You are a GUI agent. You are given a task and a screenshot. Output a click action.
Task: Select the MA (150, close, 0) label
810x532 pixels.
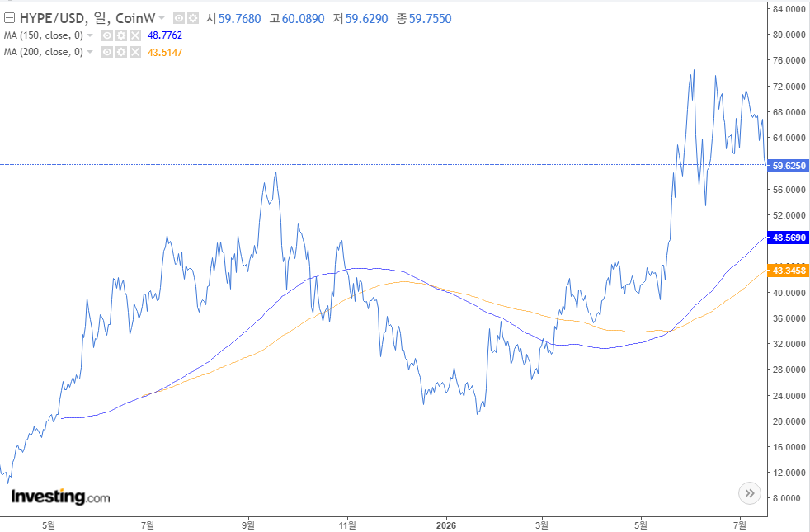[44, 35]
